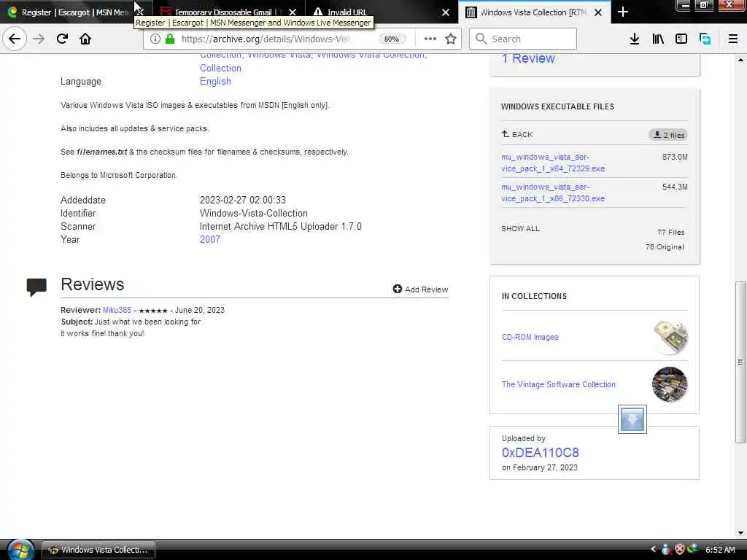Click the 77 Files text
747x560 pixels.
tap(670, 233)
